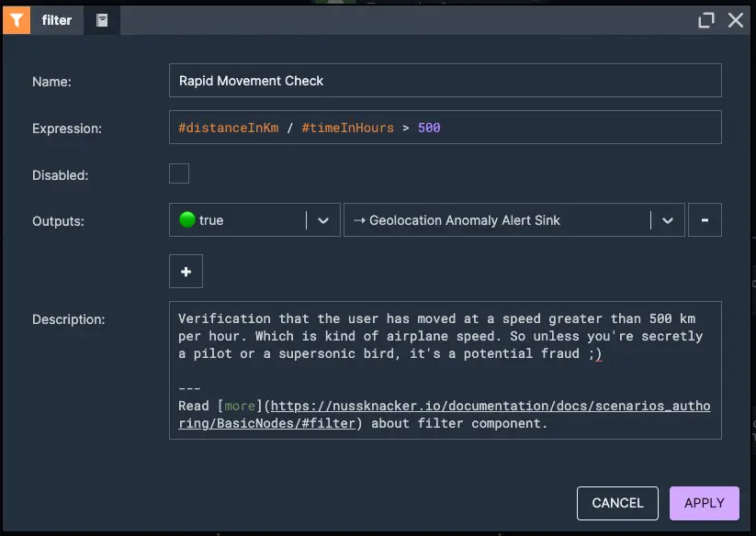Click the Description text area

coord(445,371)
